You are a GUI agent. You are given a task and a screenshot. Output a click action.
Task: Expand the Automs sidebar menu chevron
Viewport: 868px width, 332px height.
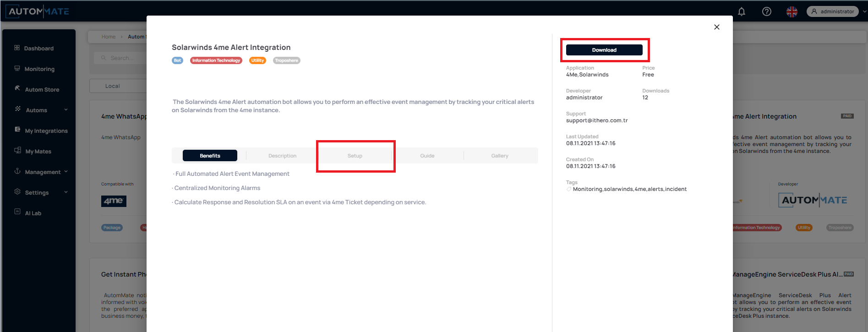66,109
